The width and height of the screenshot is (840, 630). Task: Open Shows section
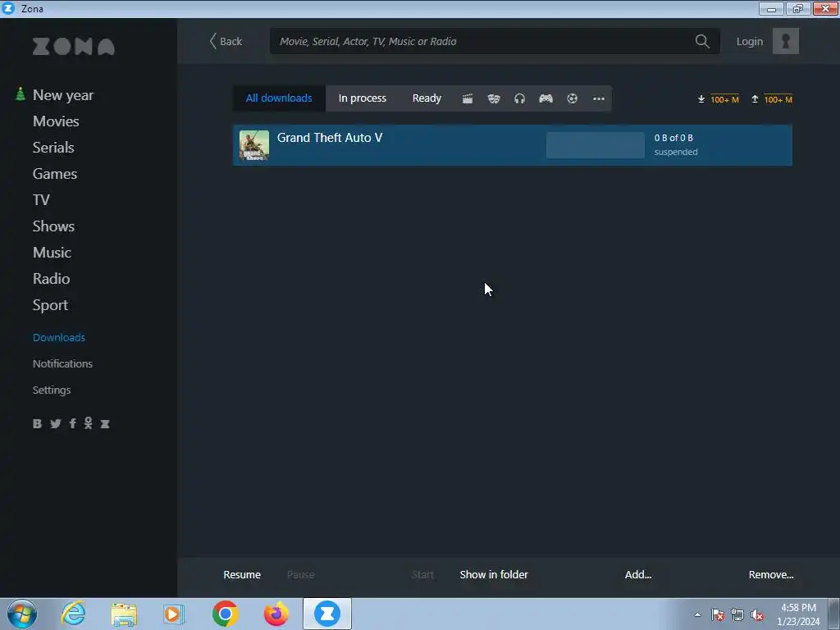pyautogui.click(x=53, y=226)
